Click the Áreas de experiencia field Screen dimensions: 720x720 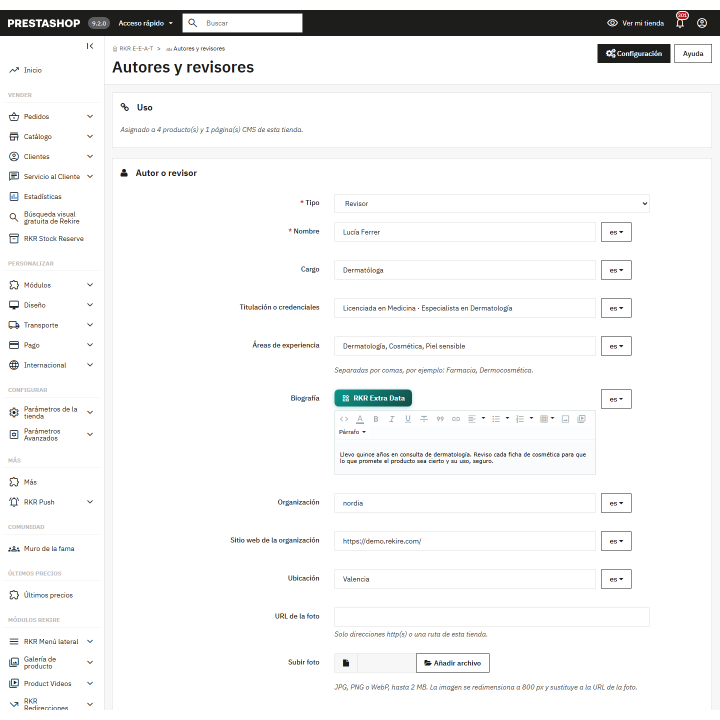(465, 346)
